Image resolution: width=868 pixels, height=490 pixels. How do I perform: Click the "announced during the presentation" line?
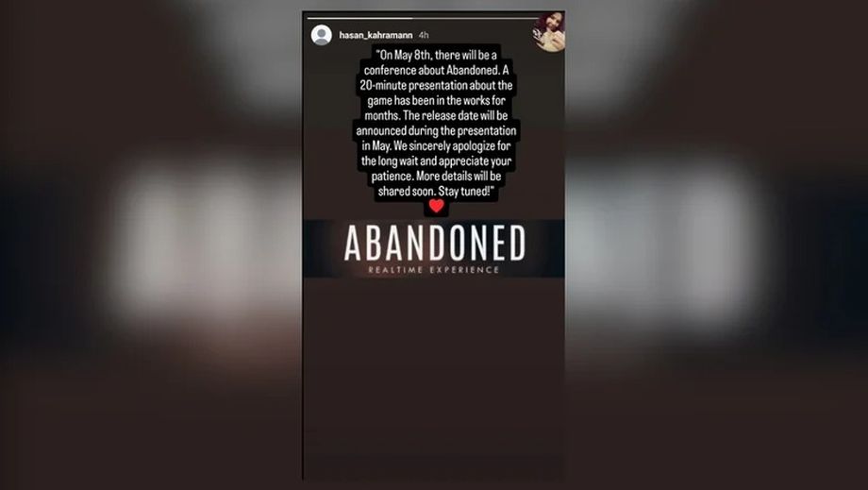436,130
